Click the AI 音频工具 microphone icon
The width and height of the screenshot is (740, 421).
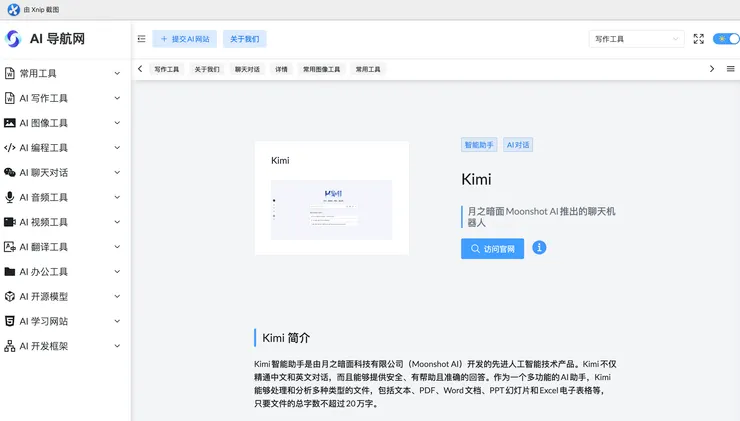[x=9, y=197]
